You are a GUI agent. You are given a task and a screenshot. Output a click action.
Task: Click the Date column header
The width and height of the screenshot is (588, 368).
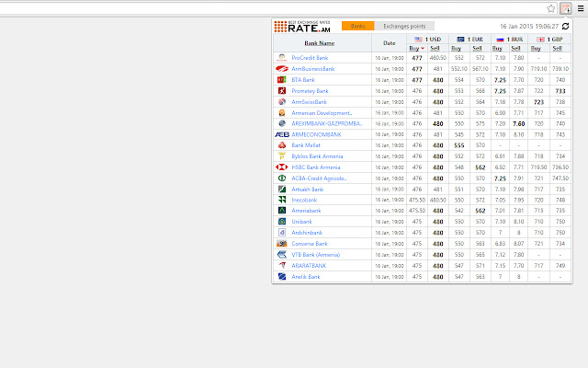[x=390, y=43]
